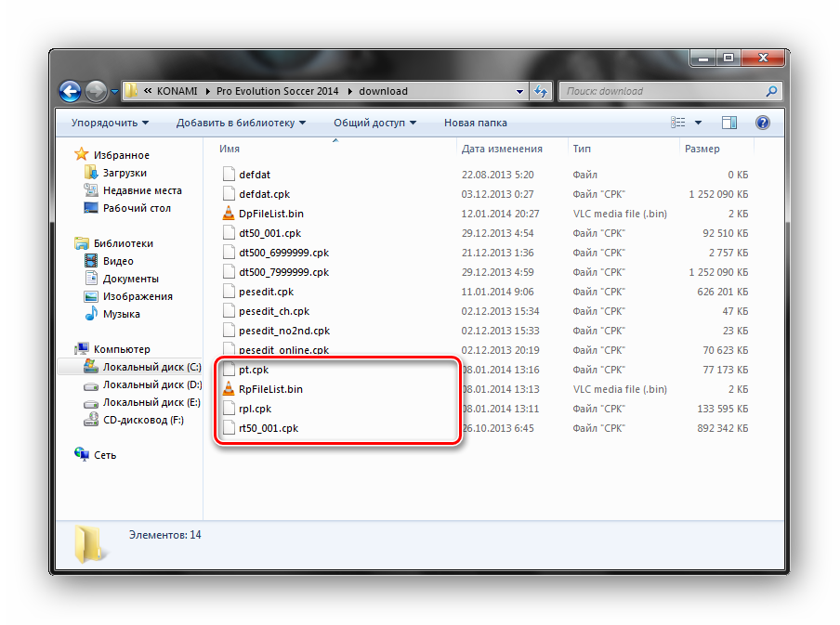Select the file name pesedit_no2nd.cpk
Screen dimensions: 840x625
[284, 331]
